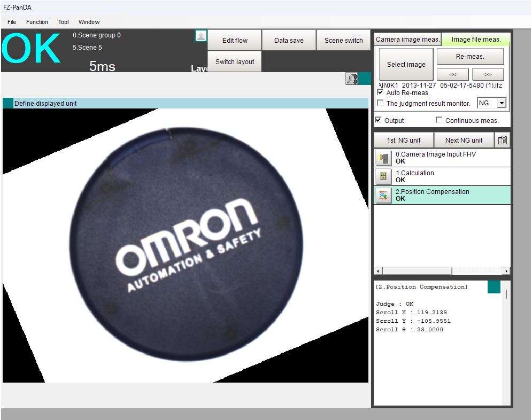The image size is (532, 420).
Task: Click the Data save button
Action: (289, 40)
